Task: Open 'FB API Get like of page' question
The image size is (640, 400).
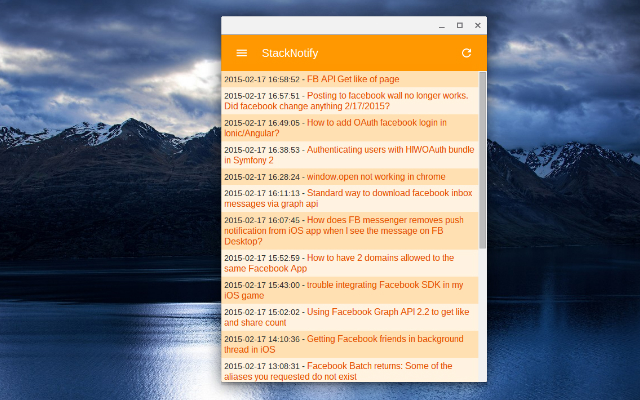Action: click(353, 79)
